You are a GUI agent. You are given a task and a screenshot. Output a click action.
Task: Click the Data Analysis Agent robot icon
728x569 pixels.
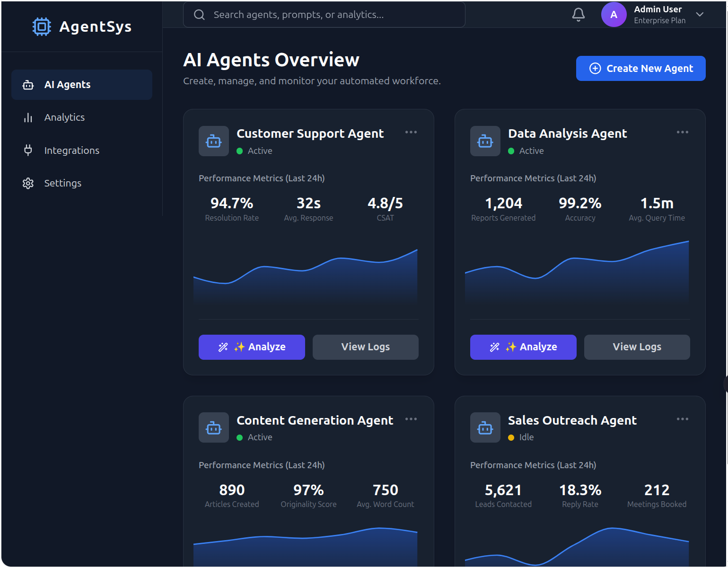click(x=485, y=141)
